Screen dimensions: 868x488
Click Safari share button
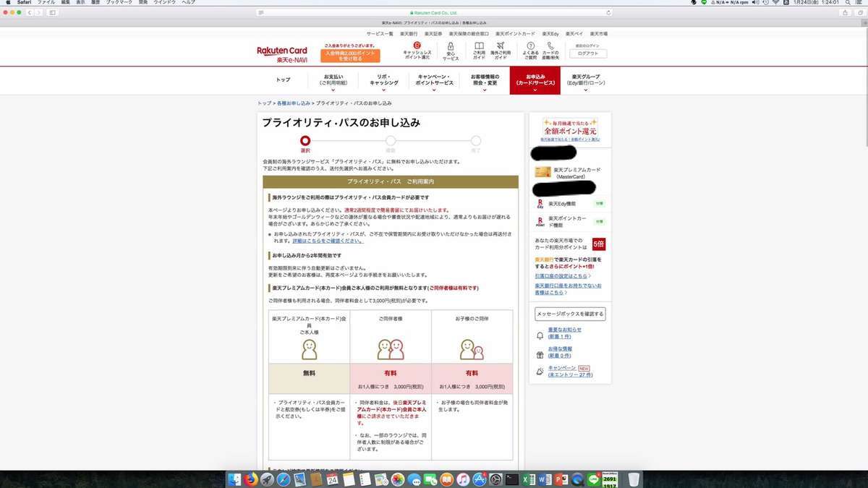coord(845,12)
